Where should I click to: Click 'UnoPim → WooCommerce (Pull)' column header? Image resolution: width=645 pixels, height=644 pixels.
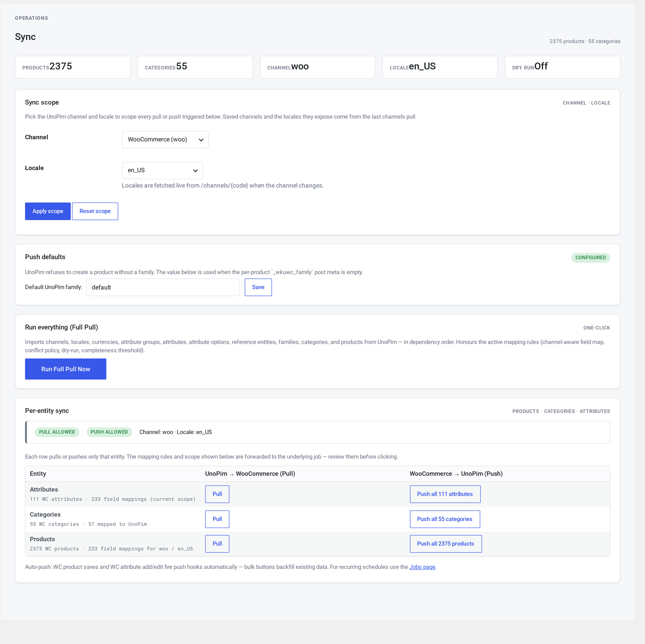click(x=250, y=474)
